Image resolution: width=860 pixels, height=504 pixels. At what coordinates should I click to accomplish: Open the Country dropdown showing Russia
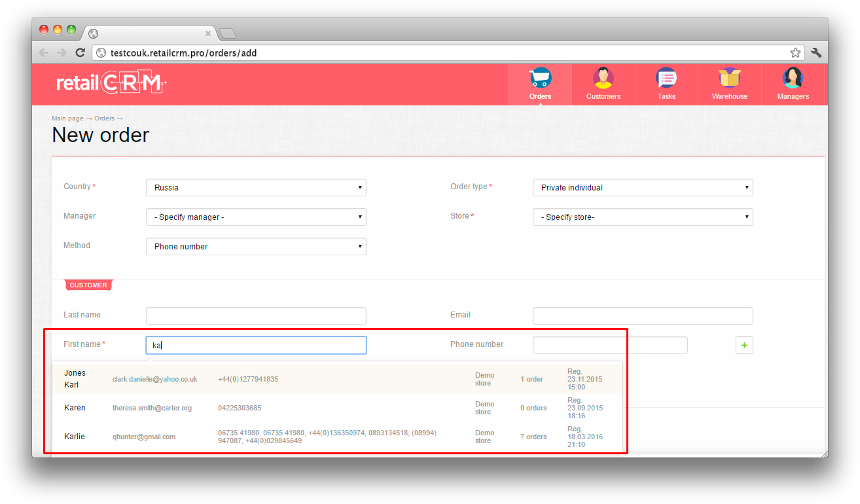pyautogui.click(x=256, y=187)
